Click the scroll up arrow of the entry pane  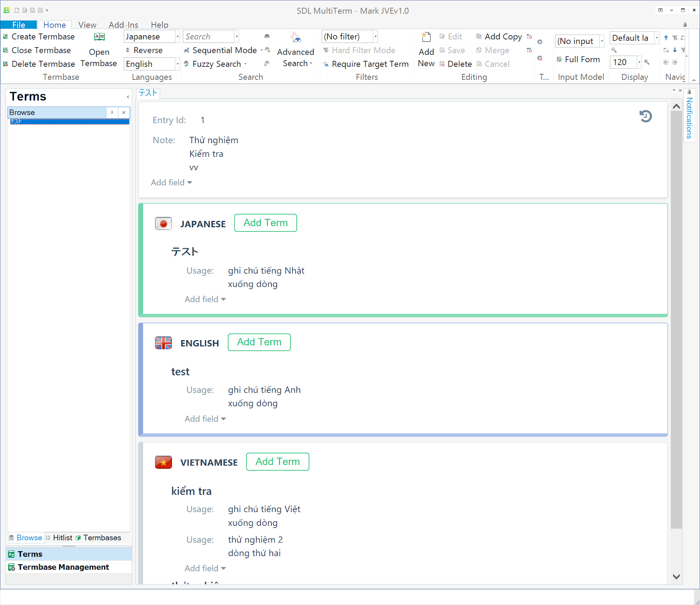tap(676, 106)
